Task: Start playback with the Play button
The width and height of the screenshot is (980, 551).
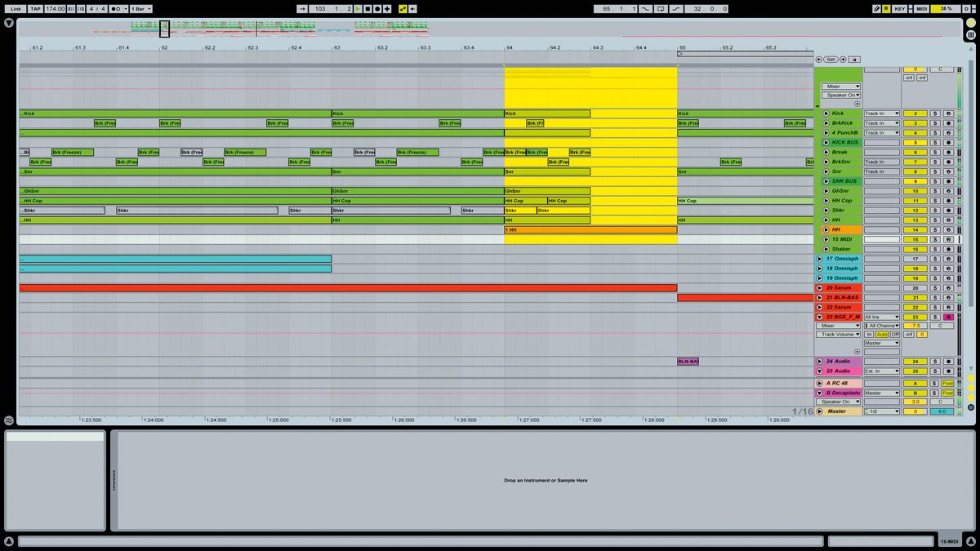Action: tap(358, 8)
